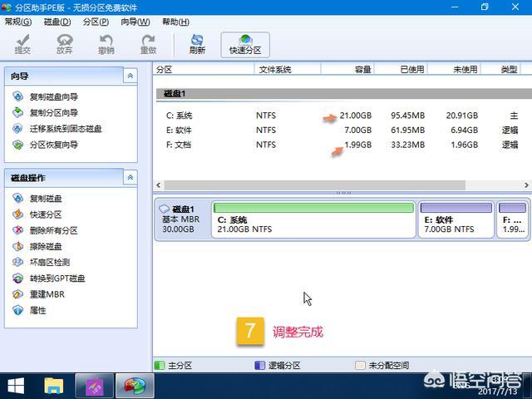Screen dimensions: 532x399
Task: Sort by the 容量 column header
Action: [x=347, y=70]
